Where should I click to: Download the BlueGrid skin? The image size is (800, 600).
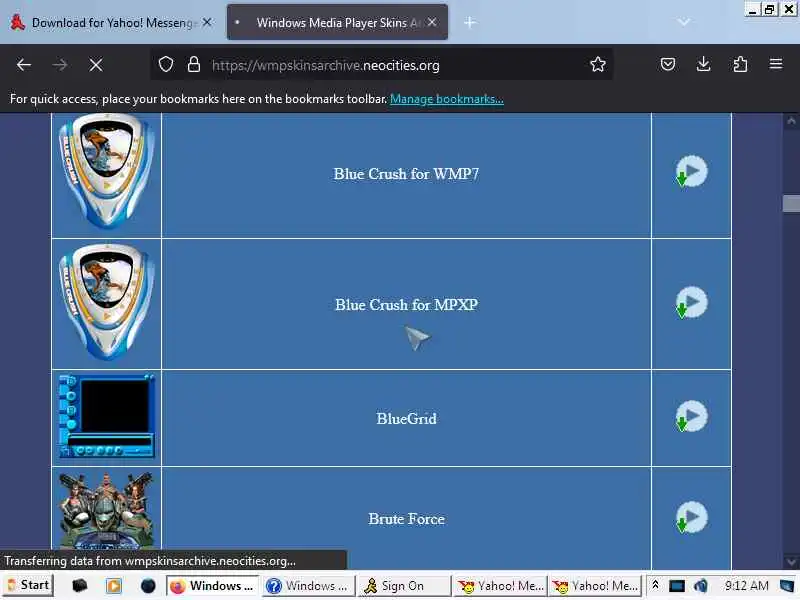[691, 416]
